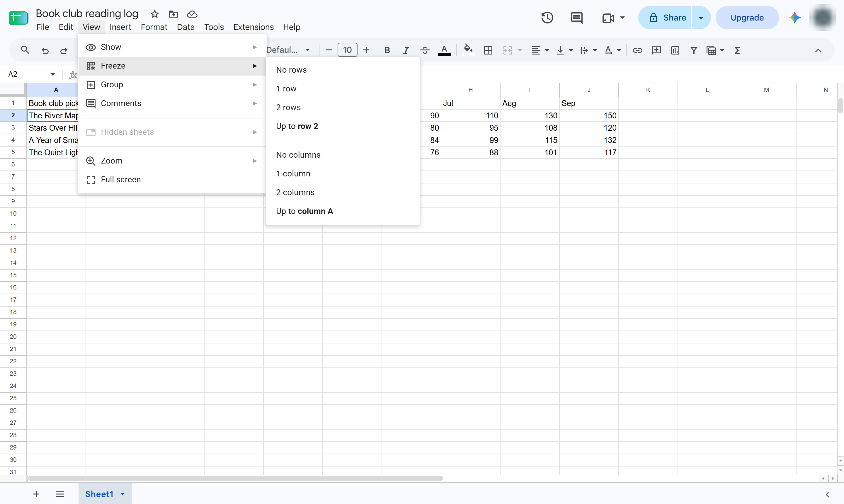The height and width of the screenshot is (504, 844).
Task: Add a new sheet with plus icon
Action: [36, 494]
